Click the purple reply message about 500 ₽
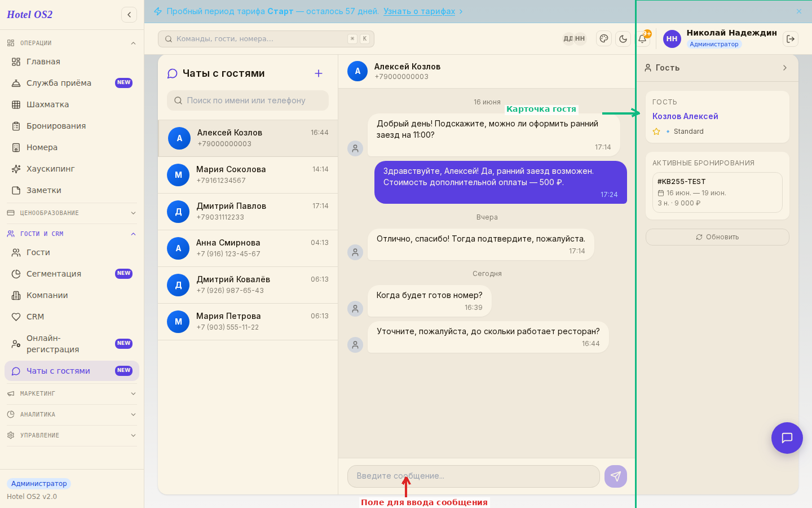Image resolution: width=812 pixels, height=508 pixels. tap(501, 182)
